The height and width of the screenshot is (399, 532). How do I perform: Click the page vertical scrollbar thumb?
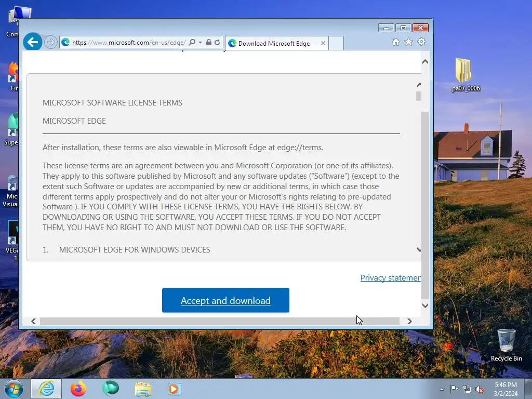pos(425,205)
